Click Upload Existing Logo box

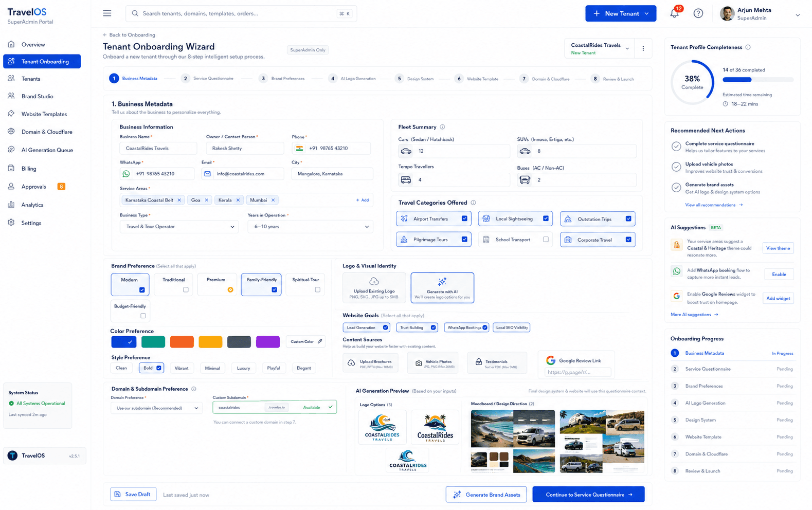(374, 288)
